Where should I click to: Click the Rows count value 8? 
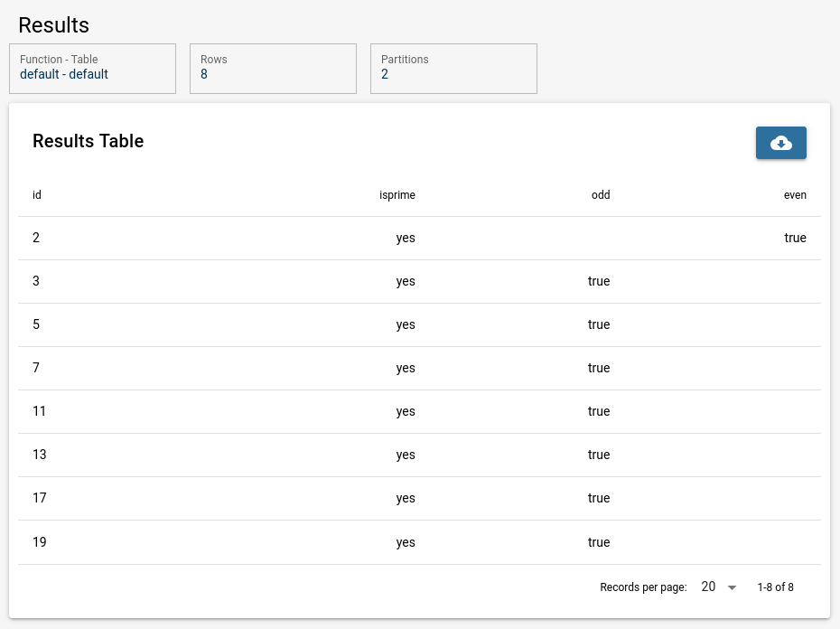click(x=204, y=74)
